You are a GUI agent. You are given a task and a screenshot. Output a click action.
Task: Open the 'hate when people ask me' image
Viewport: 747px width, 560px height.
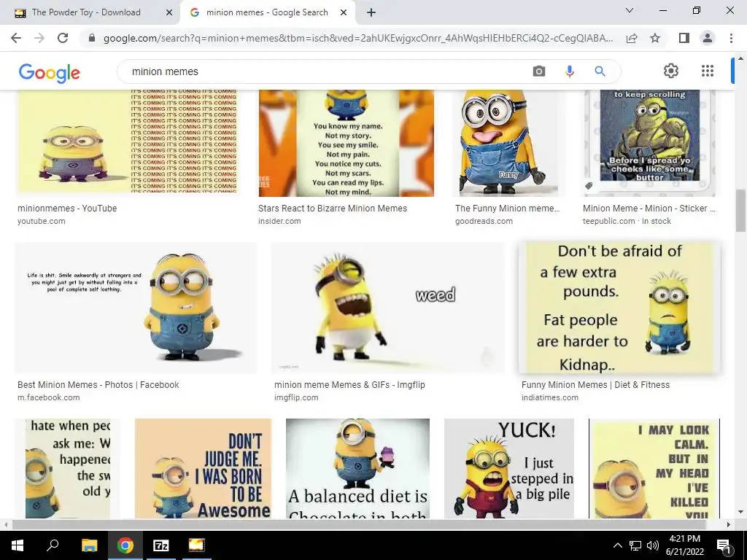[67, 469]
